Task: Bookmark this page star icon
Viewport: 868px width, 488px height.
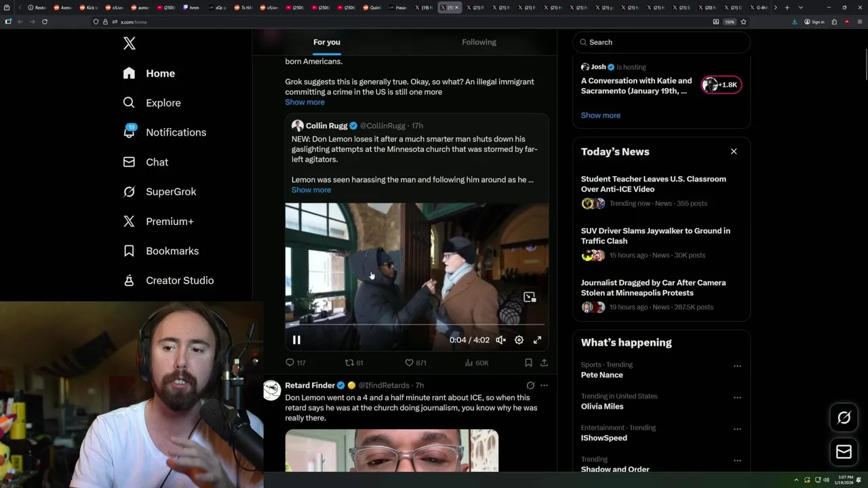Action: coord(743,22)
